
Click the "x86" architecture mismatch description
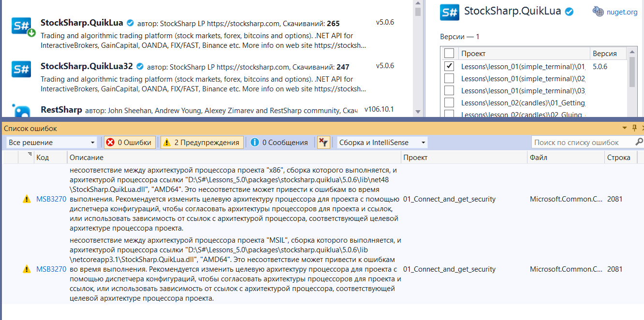[234, 199]
